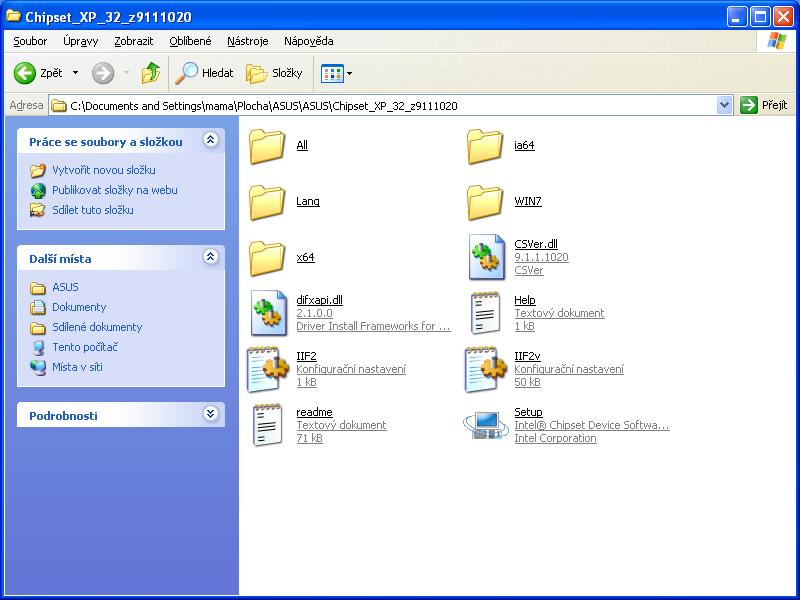Open back button history dropdown arrow
The width and height of the screenshot is (800, 600).
(75, 73)
